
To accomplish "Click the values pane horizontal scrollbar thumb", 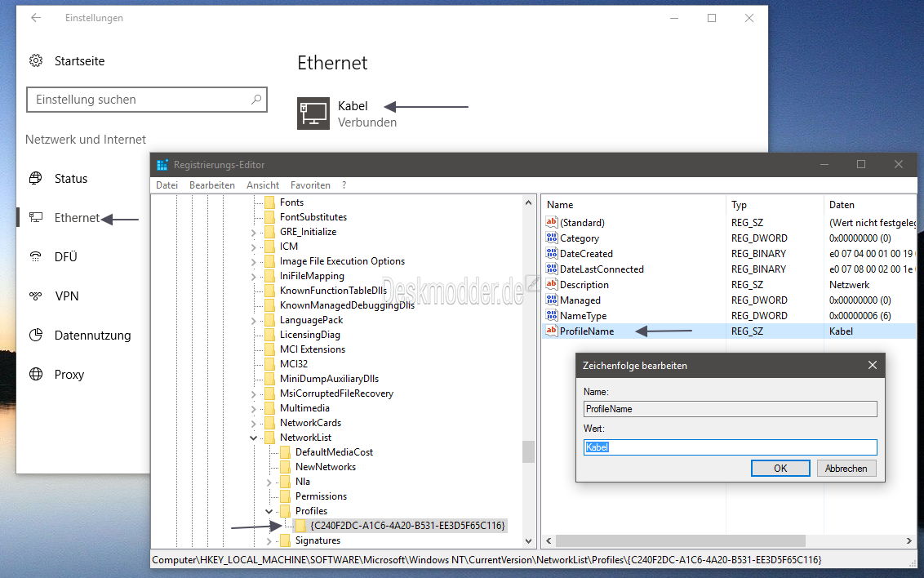I will tap(681, 540).
